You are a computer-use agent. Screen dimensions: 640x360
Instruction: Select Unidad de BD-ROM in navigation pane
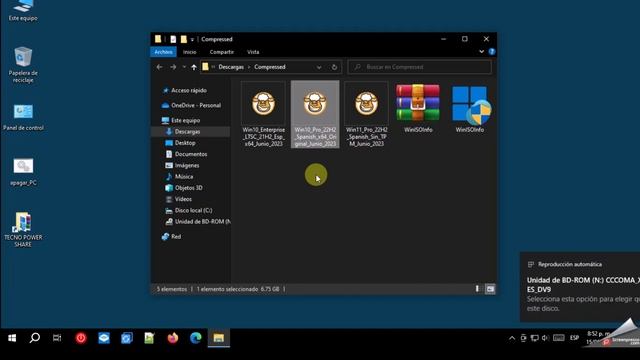[x=198, y=221]
